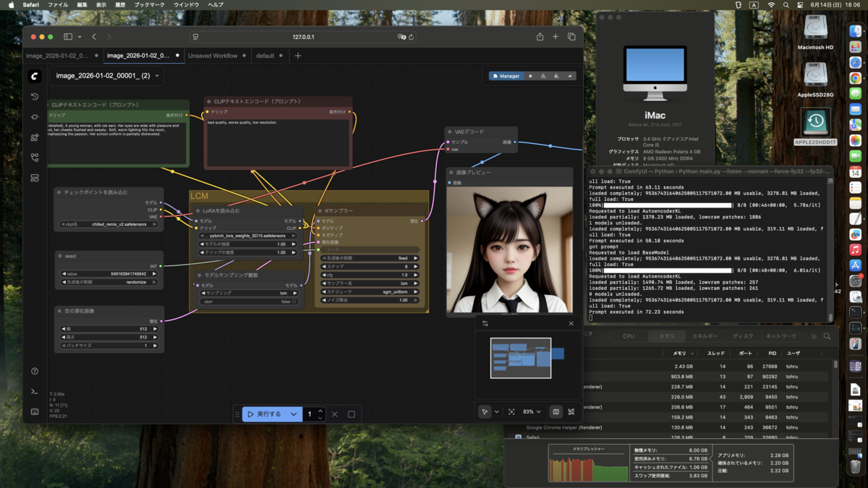Open Time Machine disk APPLE2SHDD1T on desktop
Image resolution: width=868 pixels, height=488 pixels.
815,127
